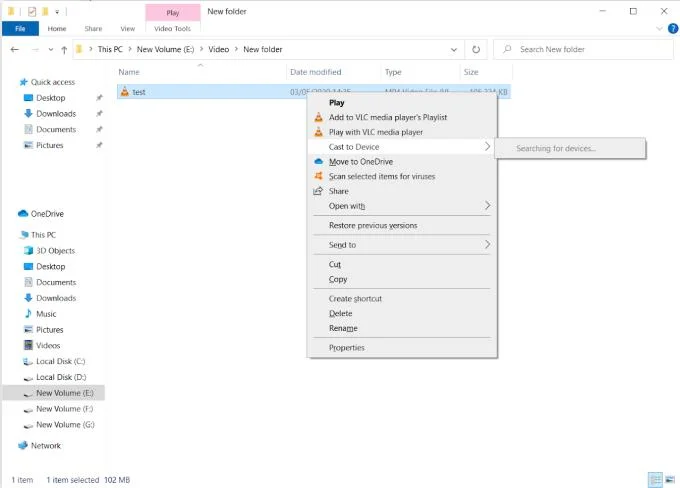Viewport: 680px width, 488px height.
Task: Open recent locations dropdown arrow
Action: tap(51, 49)
